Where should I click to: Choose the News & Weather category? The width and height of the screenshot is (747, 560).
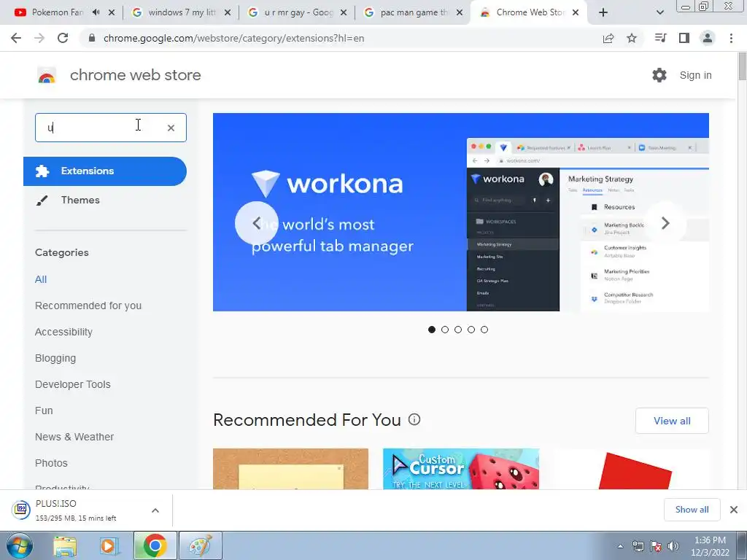click(74, 437)
